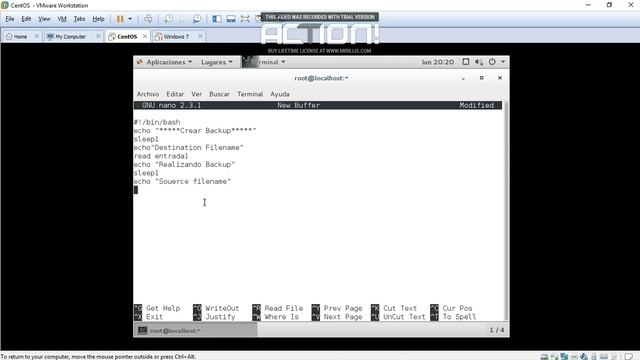The image size is (640, 360).
Task: Send Ctrl+Alt+Del to the virtual machine
Action: tap(148, 19)
